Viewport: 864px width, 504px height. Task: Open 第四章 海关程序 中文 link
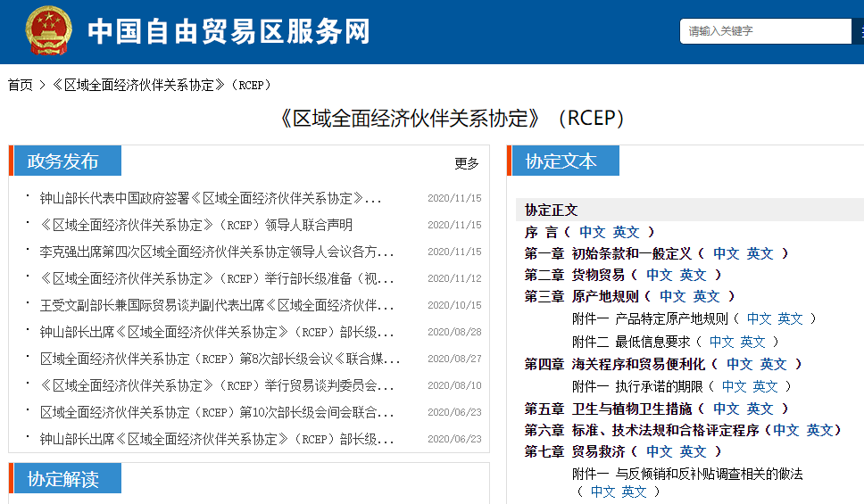739,364
